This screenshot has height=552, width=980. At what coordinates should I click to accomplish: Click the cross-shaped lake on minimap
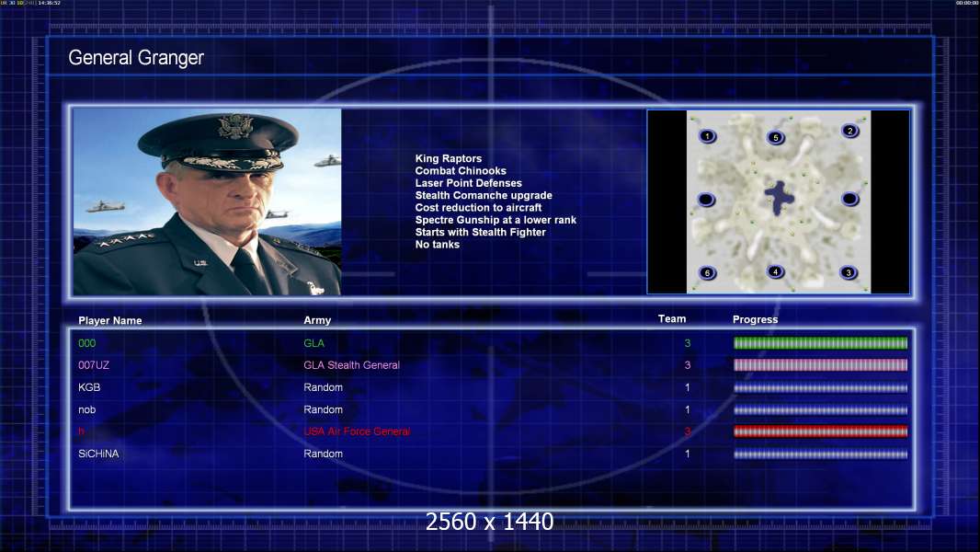point(779,198)
